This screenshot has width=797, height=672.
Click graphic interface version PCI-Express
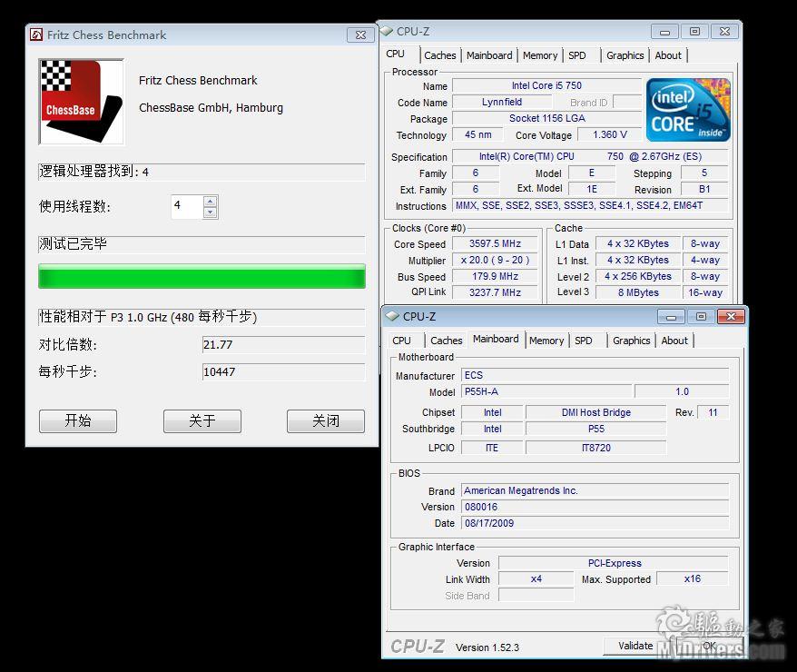[614, 563]
